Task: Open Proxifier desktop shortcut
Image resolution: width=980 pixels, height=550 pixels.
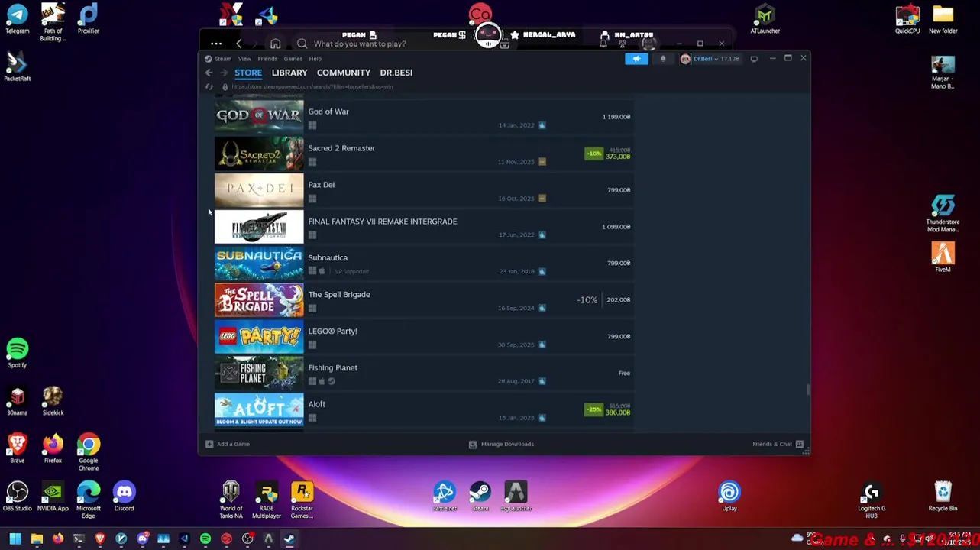Action: (x=88, y=19)
